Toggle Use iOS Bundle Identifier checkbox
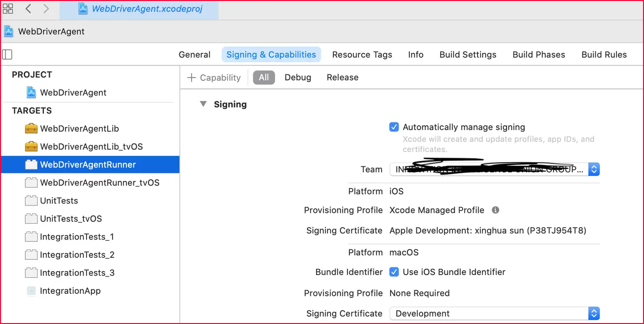Image resolution: width=644 pixels, height=324 pixels. coord(394,272)
